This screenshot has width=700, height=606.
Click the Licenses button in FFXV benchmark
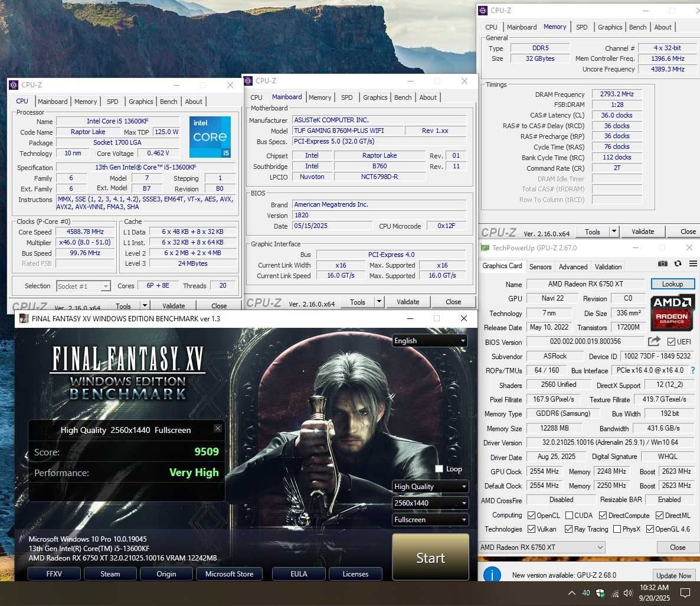[355, 574]
